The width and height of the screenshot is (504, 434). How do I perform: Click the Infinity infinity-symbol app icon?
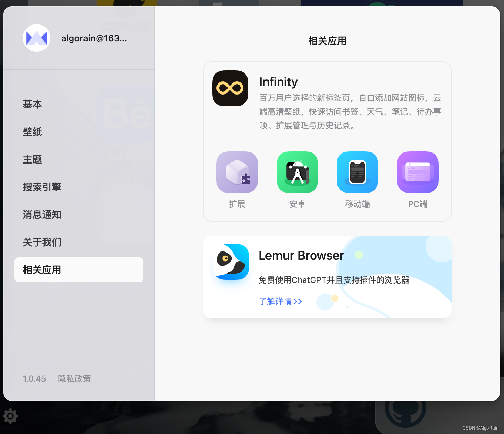pyautogui.click(x=230, y=88)
